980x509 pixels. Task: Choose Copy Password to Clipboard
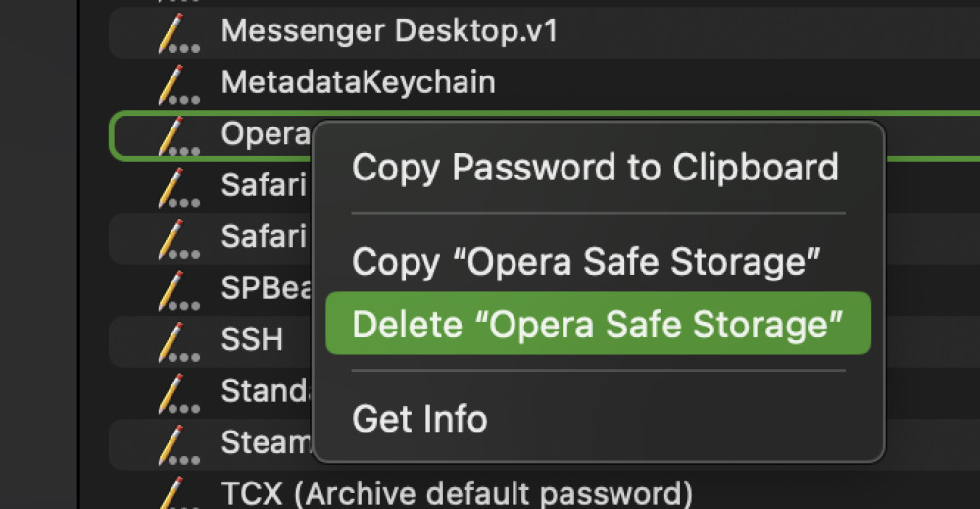pyautogui.click(x=595, y=168)
